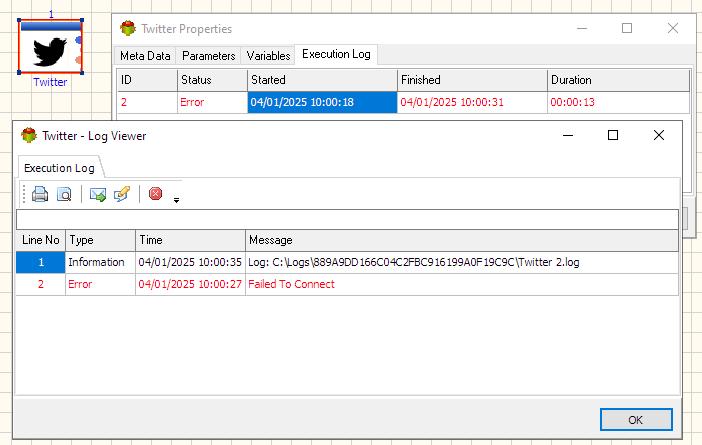Click OK in the Log Viewer
This screenshot has height=445, width=702.
click(x=636, y=420)
